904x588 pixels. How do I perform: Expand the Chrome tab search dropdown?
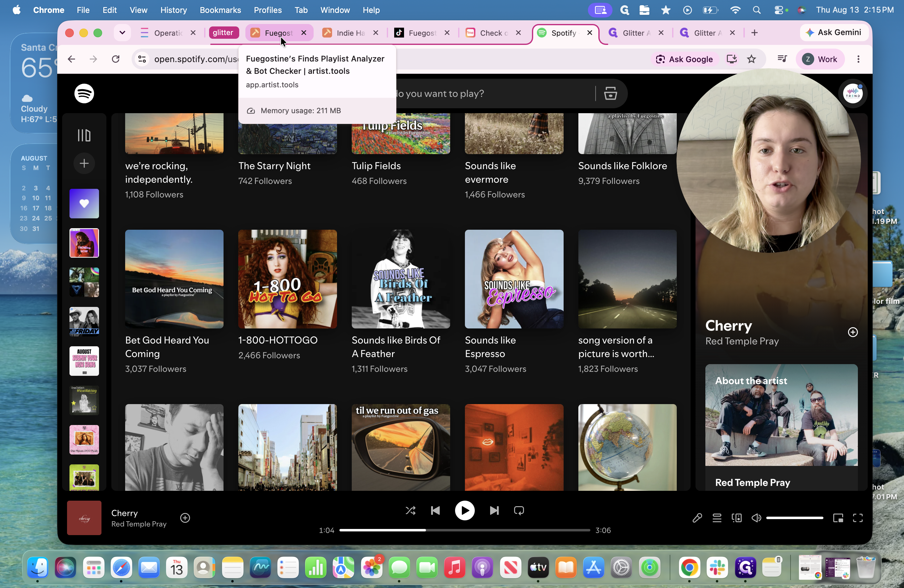[122, 33]
